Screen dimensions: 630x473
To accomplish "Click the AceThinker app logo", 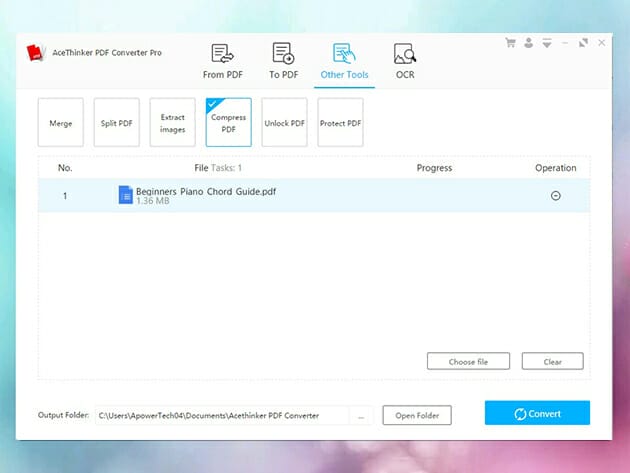I will pos(38,53).
